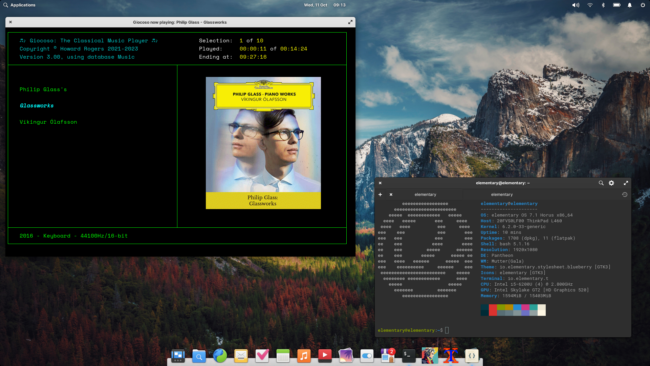Screen dimensions: 650x366
Task: Click the red swatch in neofetch palette
Action: [x=493, y=310]
